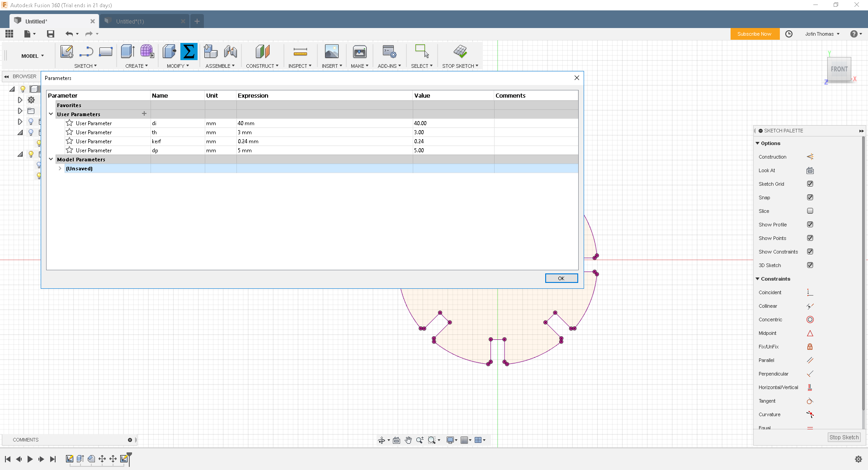The width and height of the screenshot is (868, 470).
Task: Enable the Slice checkbox
Action: 810,211
